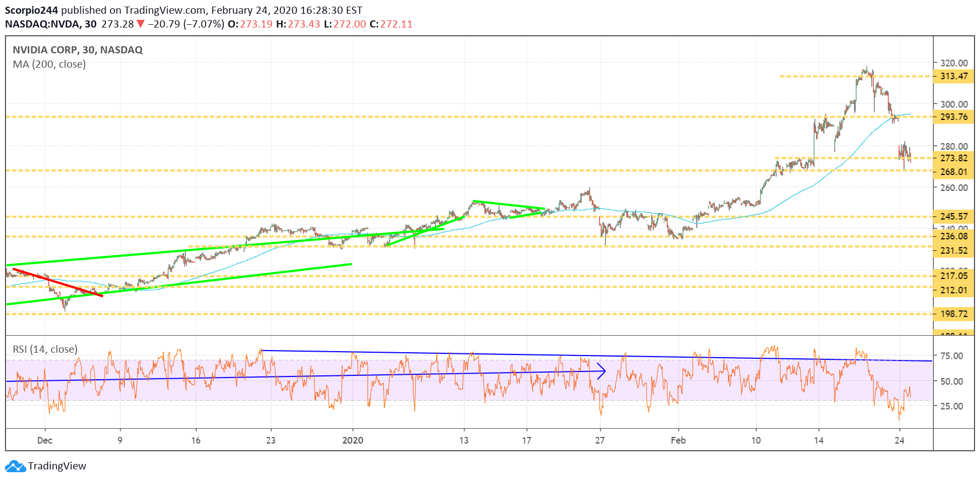The height and width of the screenshot is (481, 980).
Task: Click the 313.47 price level label
Action: point(954,76)
